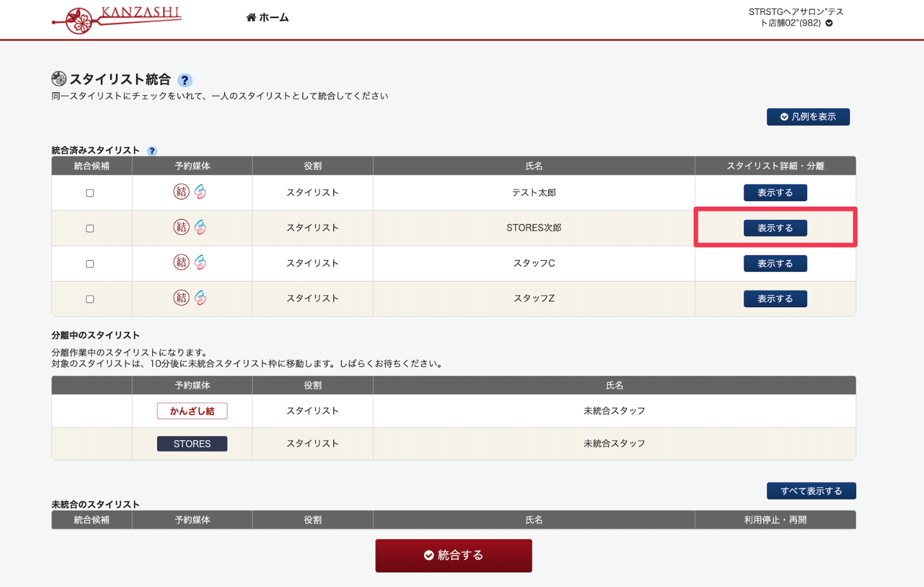
Task: Click the name スタッフC
Action: (534, 263)
